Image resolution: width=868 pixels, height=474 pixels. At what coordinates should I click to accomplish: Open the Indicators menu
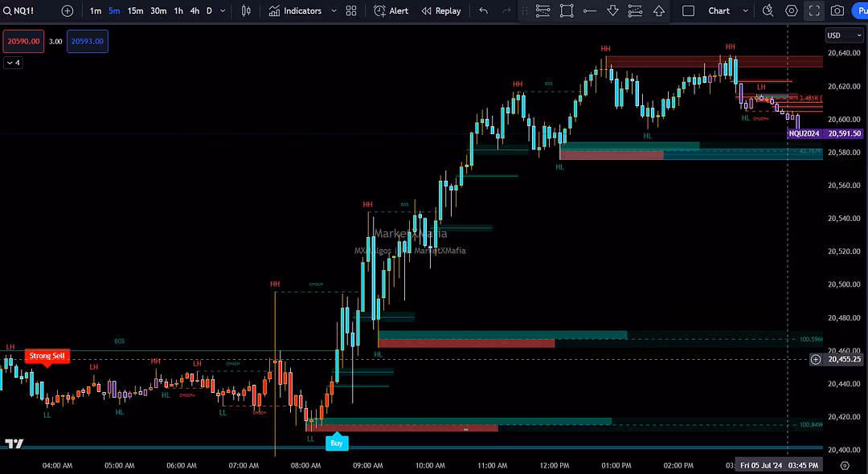pos(295,11)
